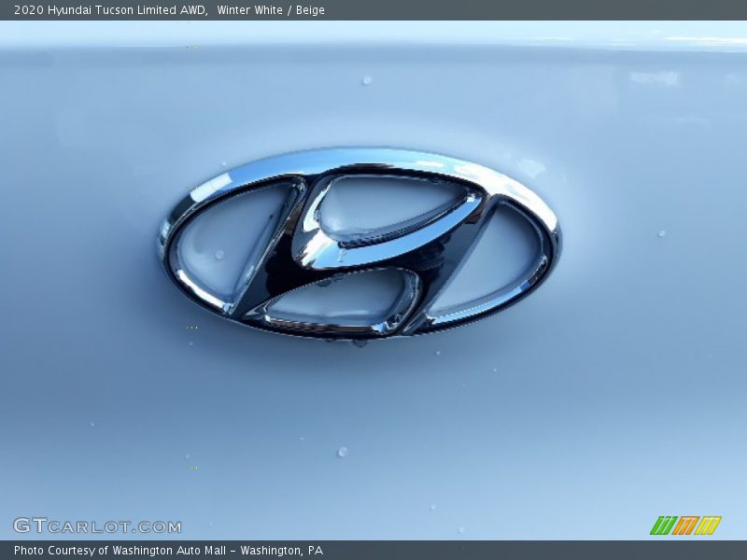Click the yellow stripes in the corner logo
This screenshot has height=560, width=747.
coord(708,525)
